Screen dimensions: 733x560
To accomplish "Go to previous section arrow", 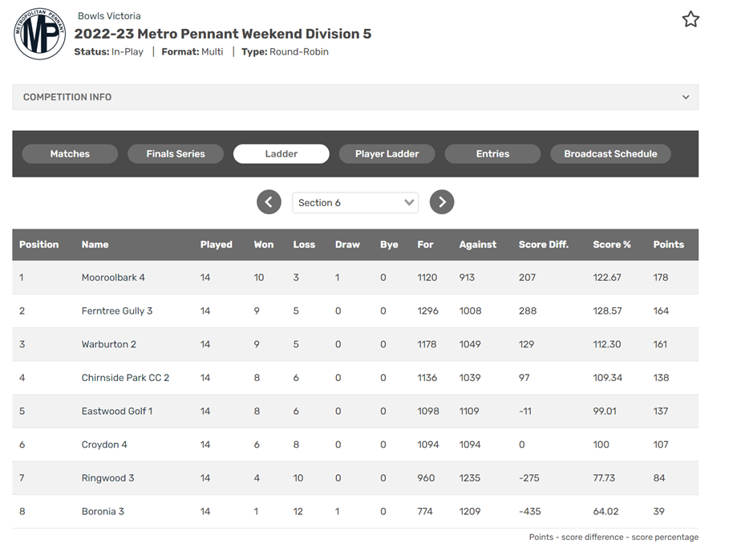I will (x=269, y=202).
